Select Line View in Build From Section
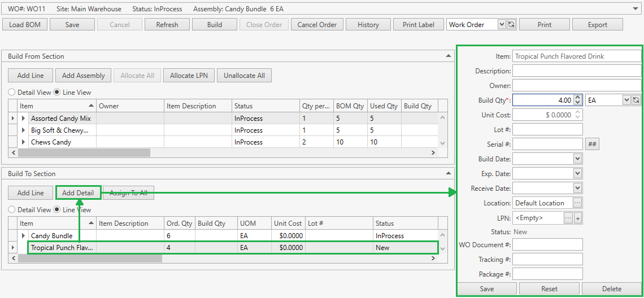The height and width of the screenshot is (298, 644). [57, 93]
